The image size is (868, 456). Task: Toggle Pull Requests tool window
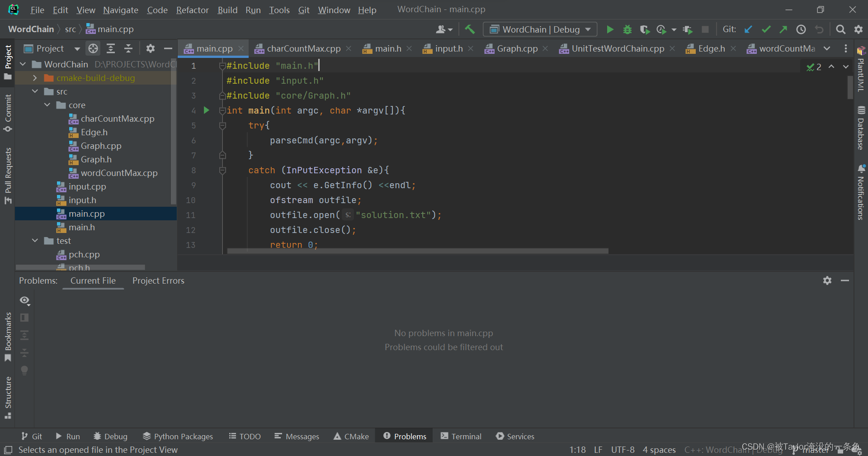(8, 176)
